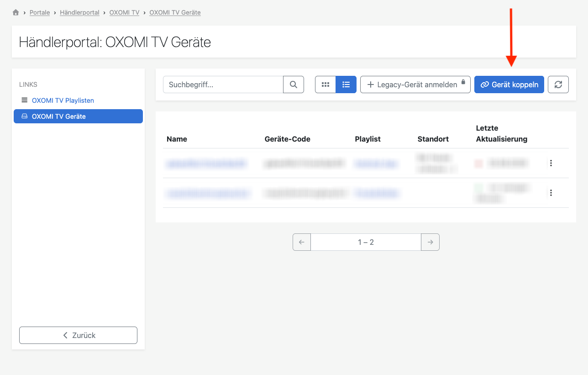Click Legacy-Gerät anmelden button
Screen dimensions: 588x375
click(x=415, y=85)
